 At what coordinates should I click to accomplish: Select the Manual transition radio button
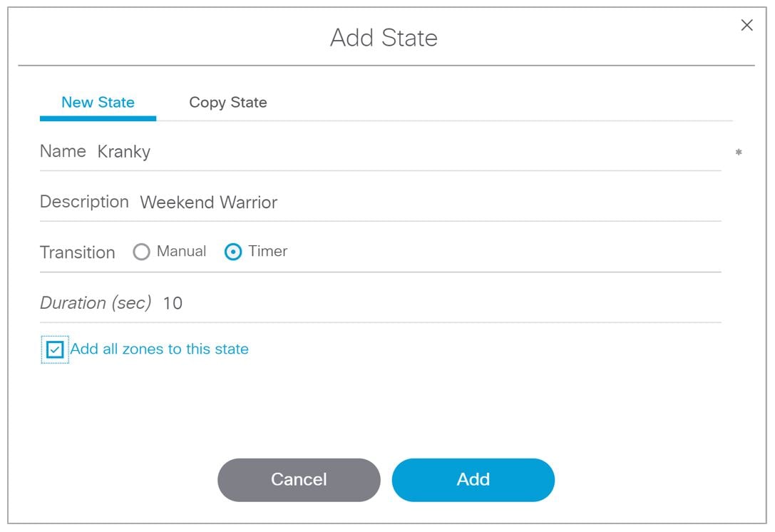[141, 252]
